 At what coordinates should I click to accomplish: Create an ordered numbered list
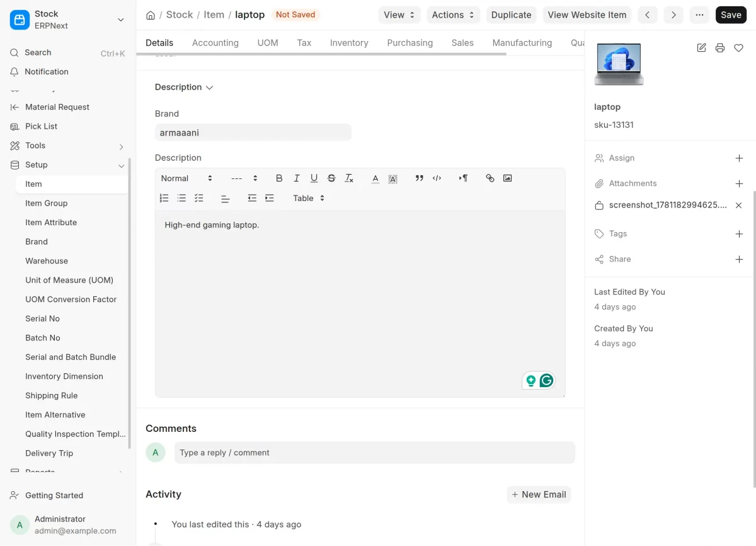164,198
